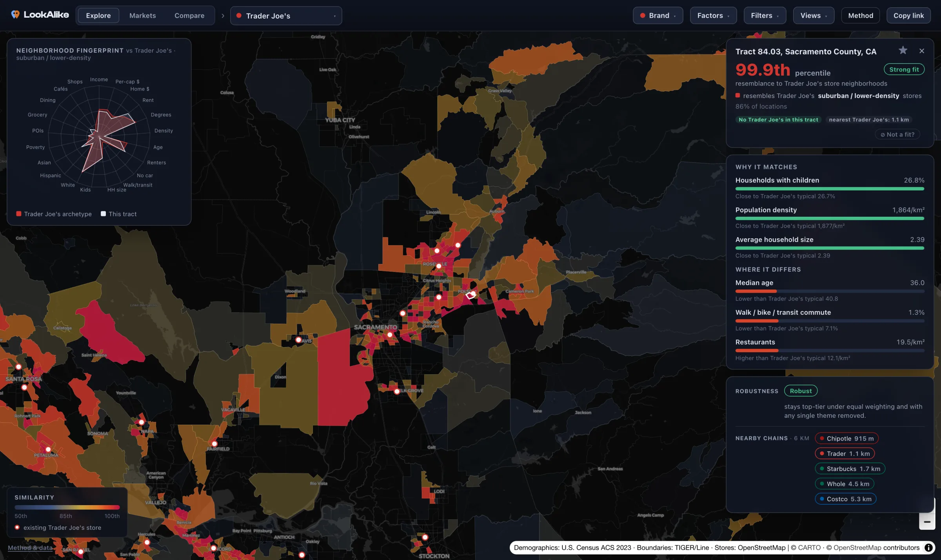Zoom out with the minus button
941x560 pixels.
[927, 522]
